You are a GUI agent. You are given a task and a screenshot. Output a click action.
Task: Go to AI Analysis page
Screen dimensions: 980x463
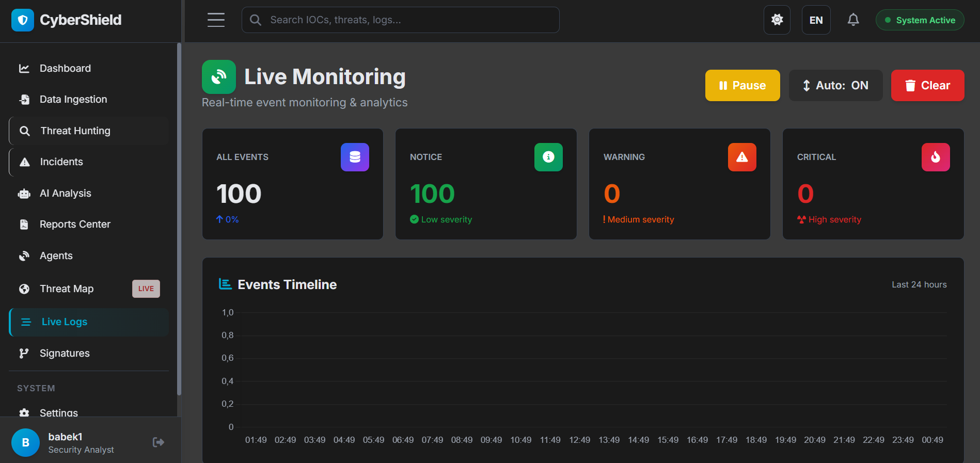coord(66,194)
